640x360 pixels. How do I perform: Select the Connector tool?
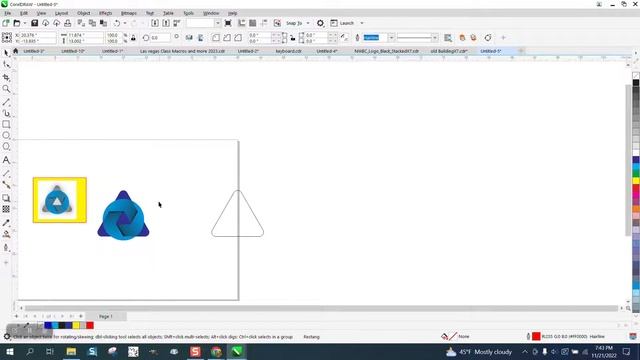point(6,185)
